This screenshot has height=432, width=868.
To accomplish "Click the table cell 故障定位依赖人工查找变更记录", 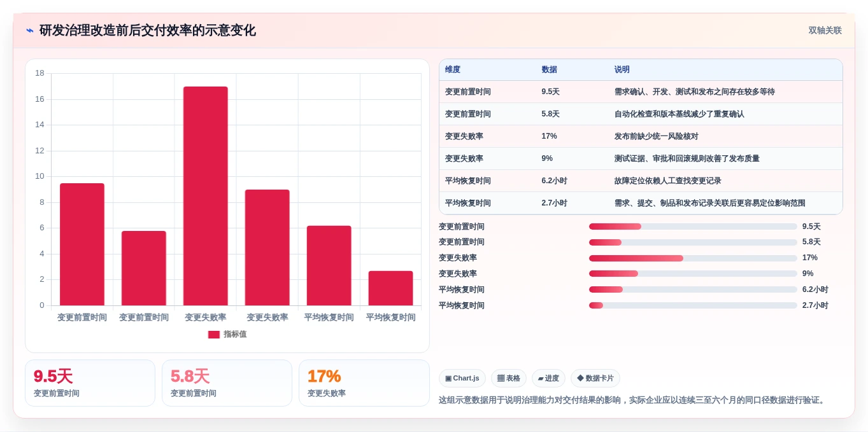I will [668, 181].
